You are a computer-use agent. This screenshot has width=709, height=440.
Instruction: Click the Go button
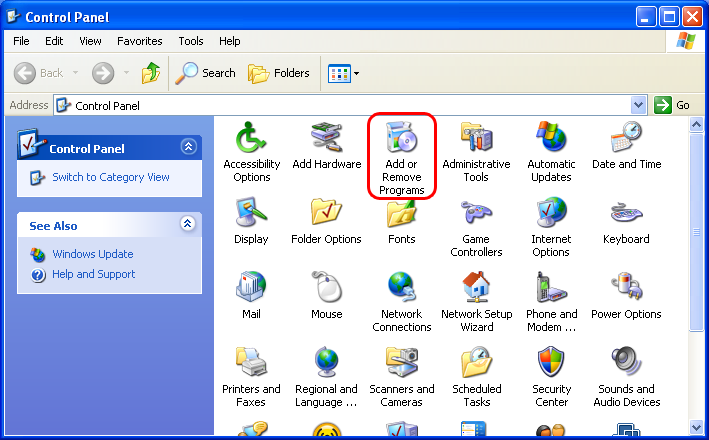click(672, 105)
